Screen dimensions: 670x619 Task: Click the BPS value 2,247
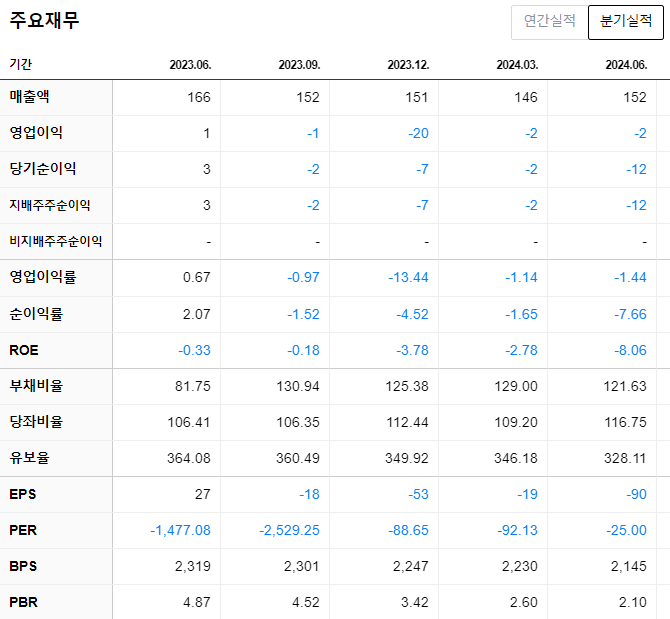(411, 566)
